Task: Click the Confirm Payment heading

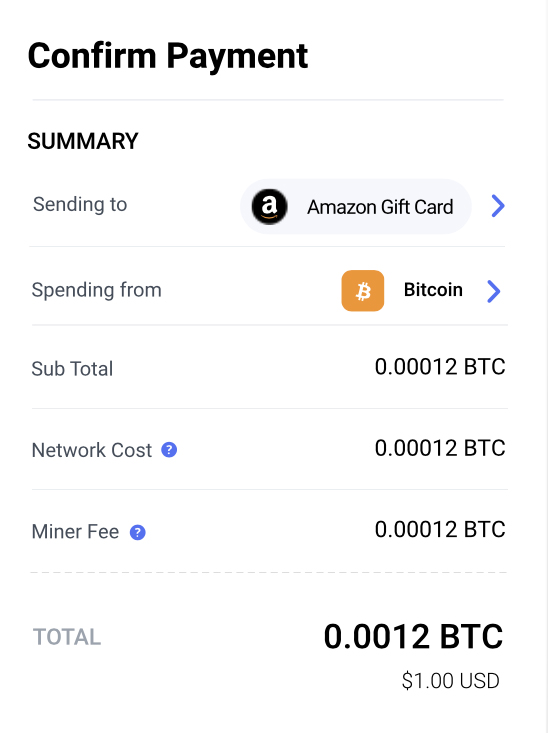Action: (168, 56)
